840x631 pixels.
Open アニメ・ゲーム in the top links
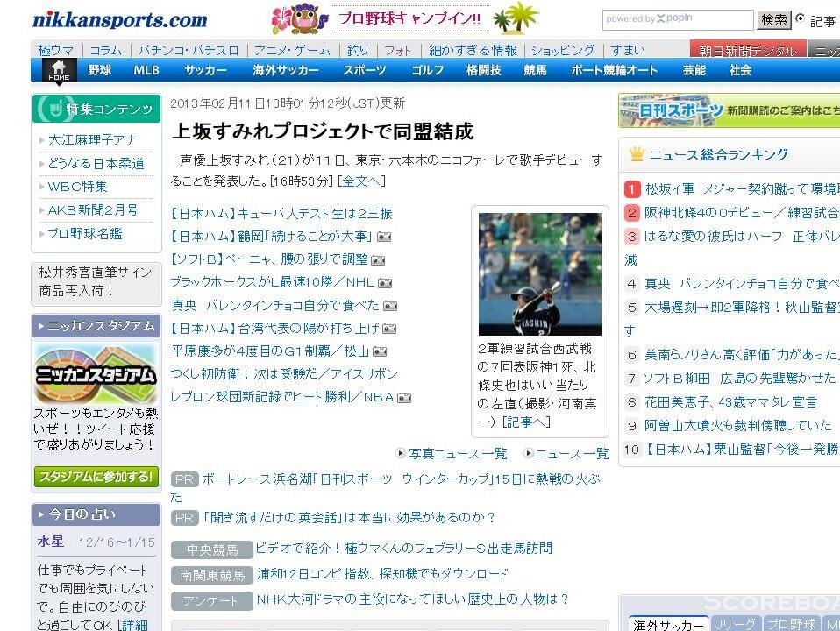292,50
